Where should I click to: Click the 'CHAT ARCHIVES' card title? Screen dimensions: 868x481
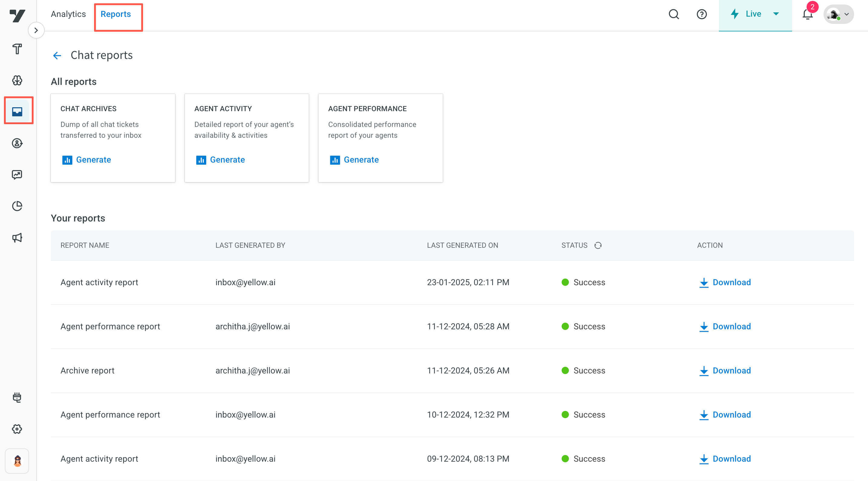tap(88, 109)
